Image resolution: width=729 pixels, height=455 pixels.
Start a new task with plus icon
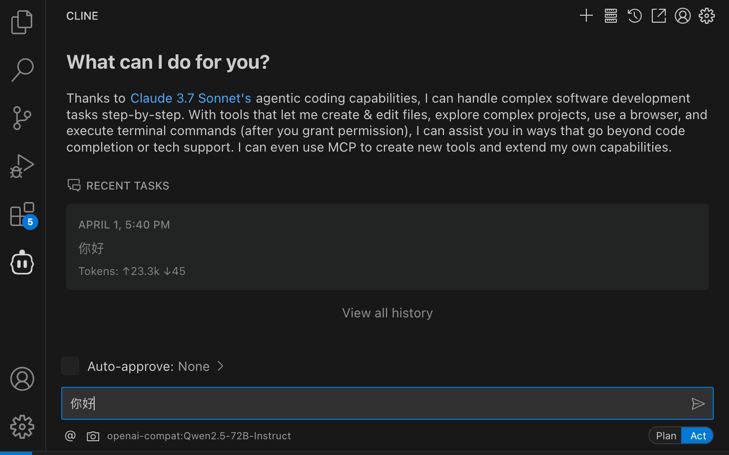coord(586,16)
